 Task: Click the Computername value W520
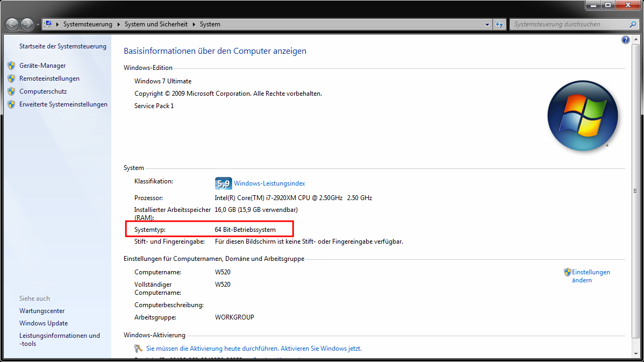tap(223, 272)
